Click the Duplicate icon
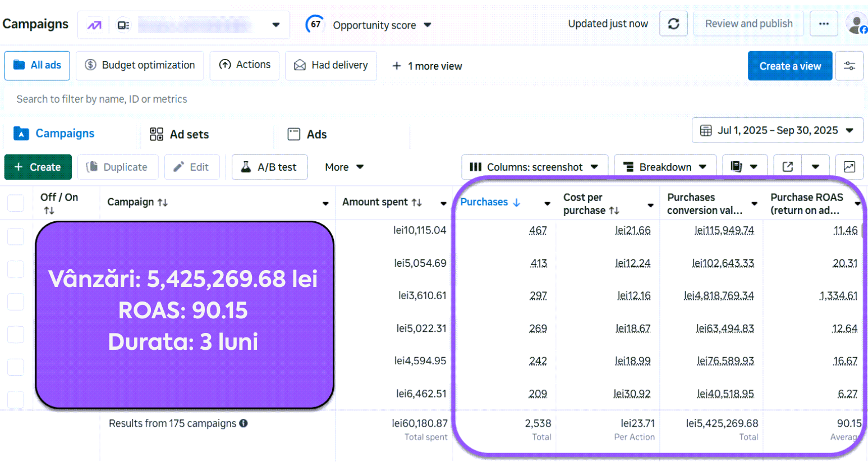This screenshot has height=466, width=868. [117, 167]
